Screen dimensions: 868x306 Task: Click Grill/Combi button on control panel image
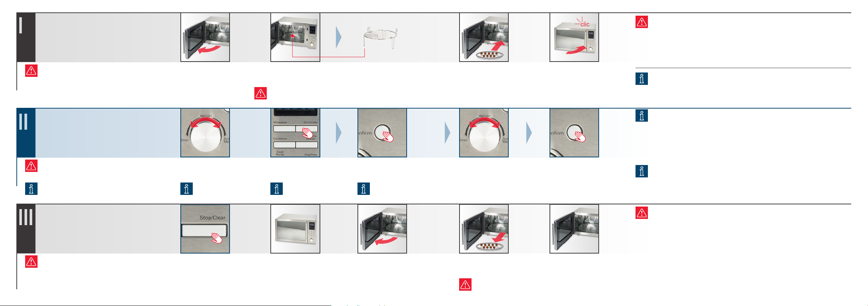point(306,129)
